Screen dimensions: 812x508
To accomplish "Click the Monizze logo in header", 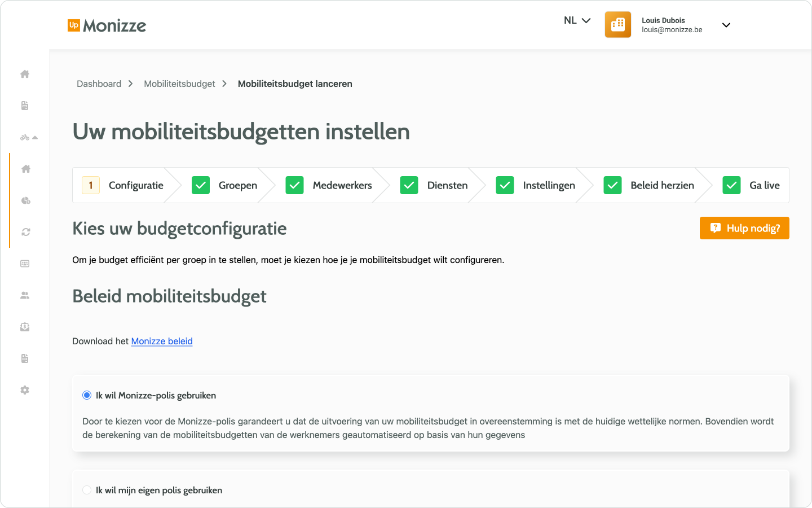I will [107, 25].
